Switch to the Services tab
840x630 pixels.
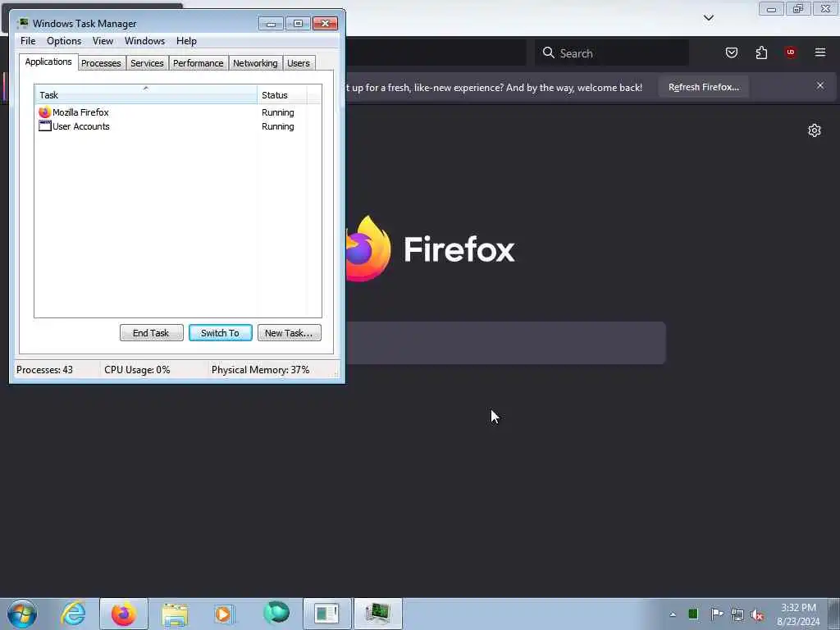click(147, 63)
